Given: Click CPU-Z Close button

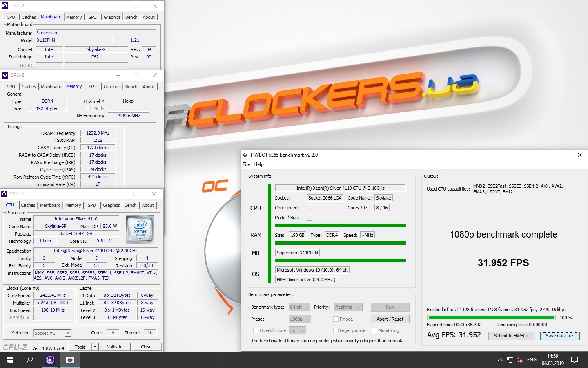Looking at the screenshot, I should [x=146, y=347].
